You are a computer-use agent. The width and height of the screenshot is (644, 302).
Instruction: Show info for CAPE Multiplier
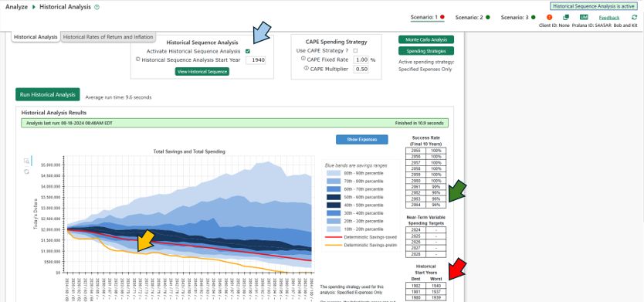coord(306,68)
